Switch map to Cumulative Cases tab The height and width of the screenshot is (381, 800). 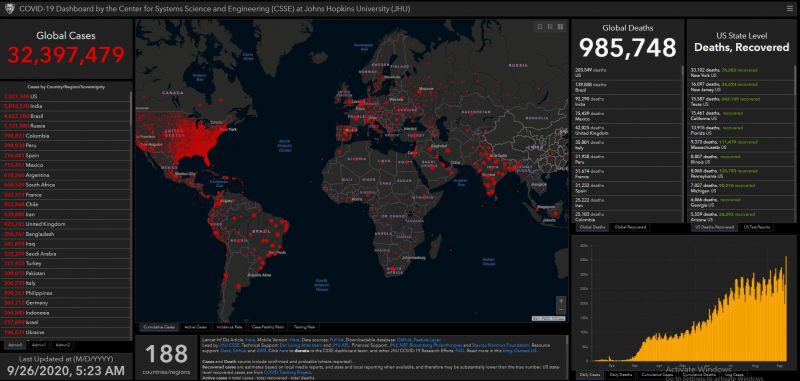coord(159,327)
